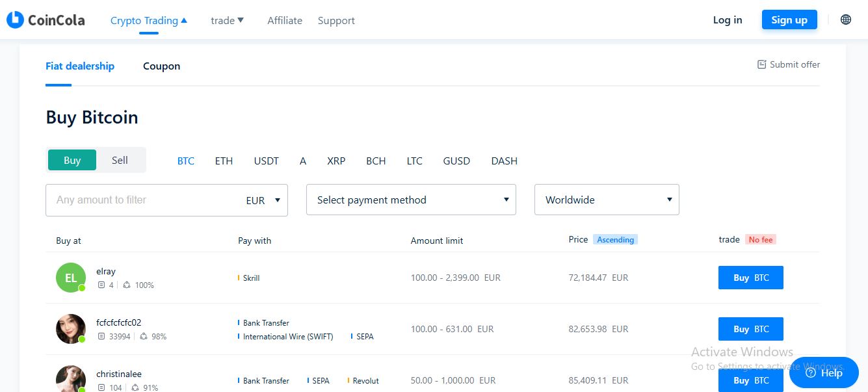
Task: Click the Sign up button
Action: [x=789, y=20]
